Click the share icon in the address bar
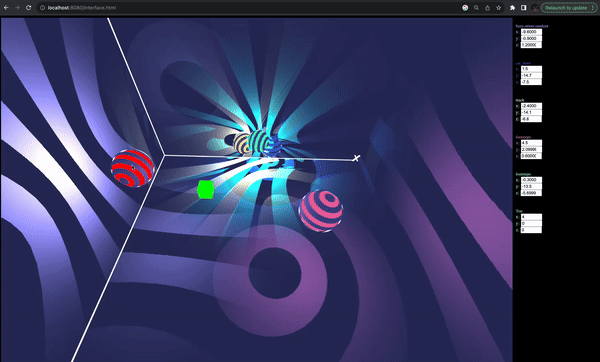The height and width of the screenshot is (362, 600). coord(488,8)
